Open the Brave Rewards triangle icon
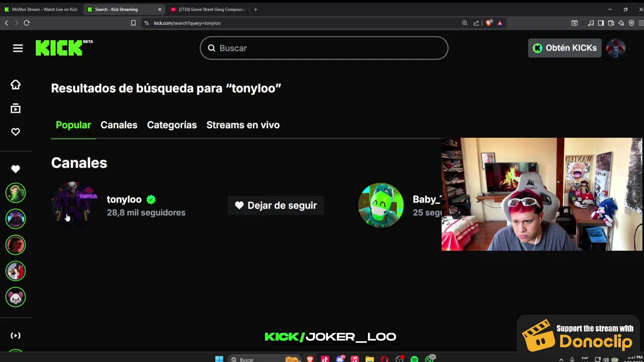The width and height of the screenshot is (644, 362). point(500,23)
